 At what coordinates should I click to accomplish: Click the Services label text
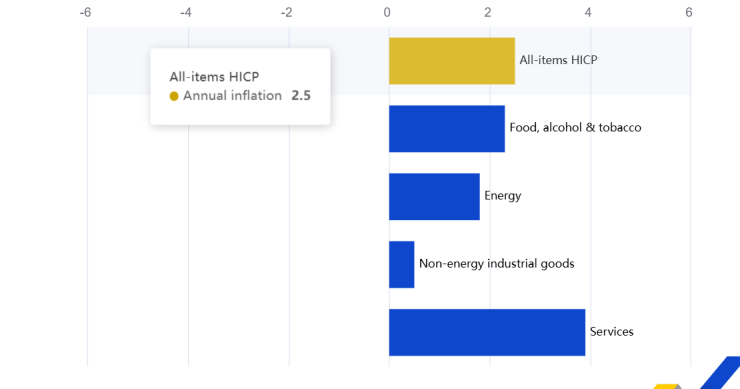(612, 331)
